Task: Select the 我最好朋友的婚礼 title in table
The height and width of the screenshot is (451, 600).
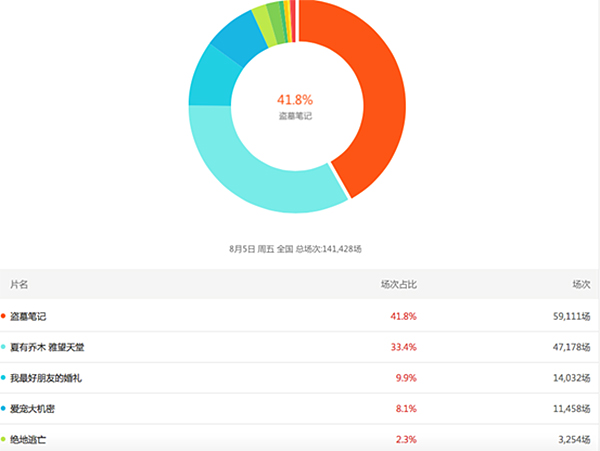Action: point(47,378)
